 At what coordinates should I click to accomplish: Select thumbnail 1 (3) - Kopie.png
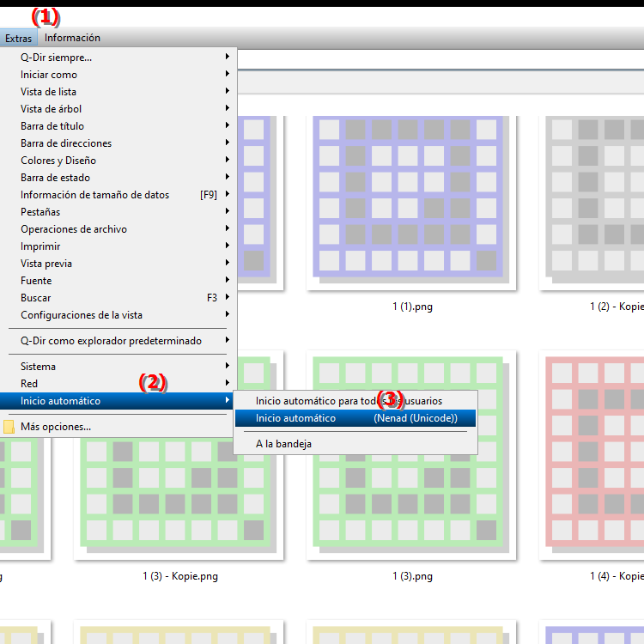coord(179,499)
